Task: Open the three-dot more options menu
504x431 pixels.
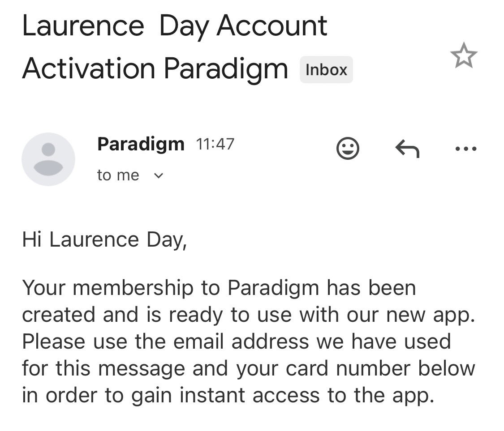Action: coord(466,149)
